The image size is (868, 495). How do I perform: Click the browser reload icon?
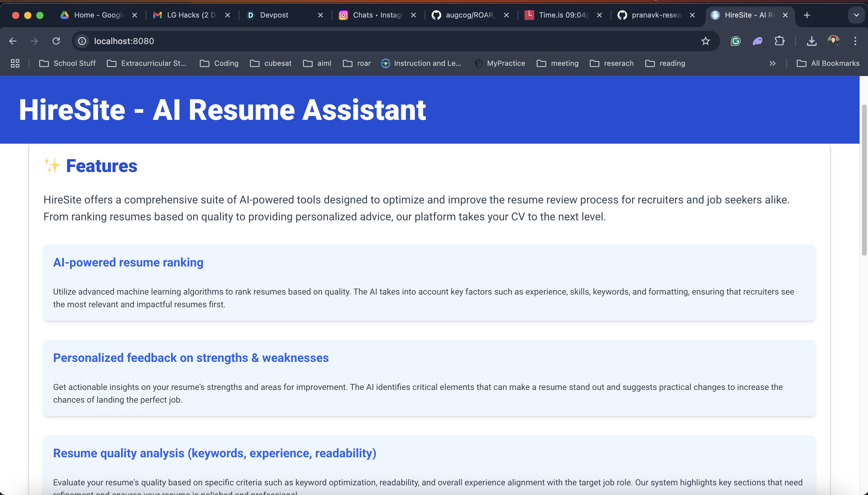56,41
